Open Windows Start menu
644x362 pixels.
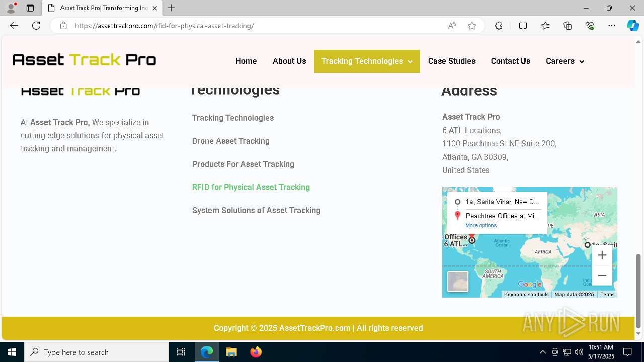12,352
